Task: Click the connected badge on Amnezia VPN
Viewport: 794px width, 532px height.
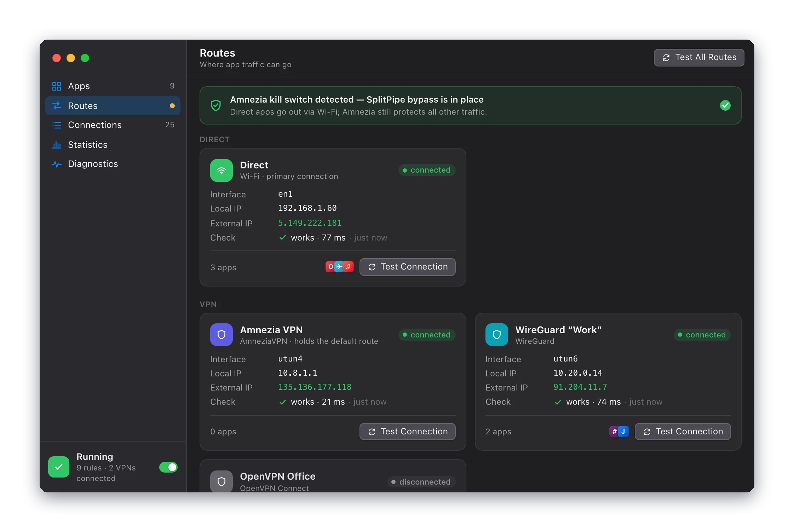Action: pyautogui.click(x=427, y=335)
